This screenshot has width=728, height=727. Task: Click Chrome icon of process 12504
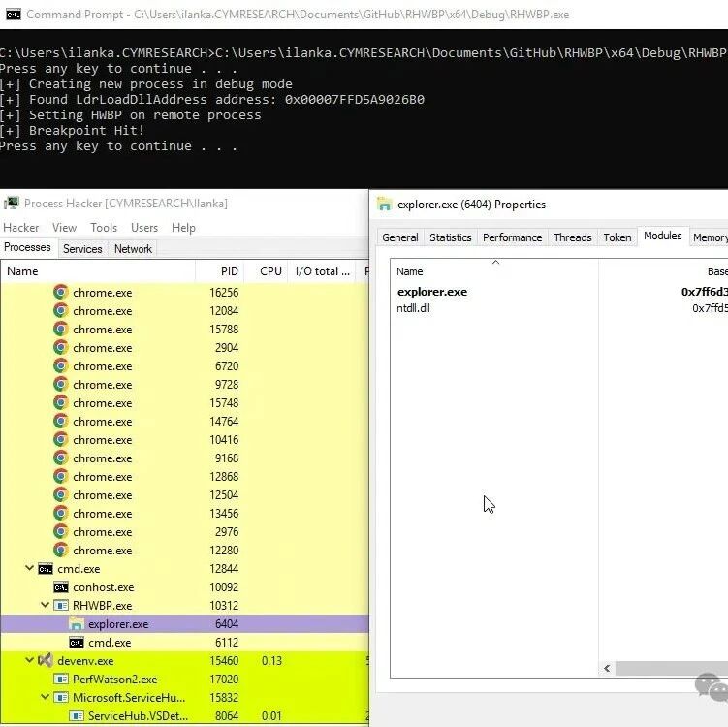coord(60,495)
